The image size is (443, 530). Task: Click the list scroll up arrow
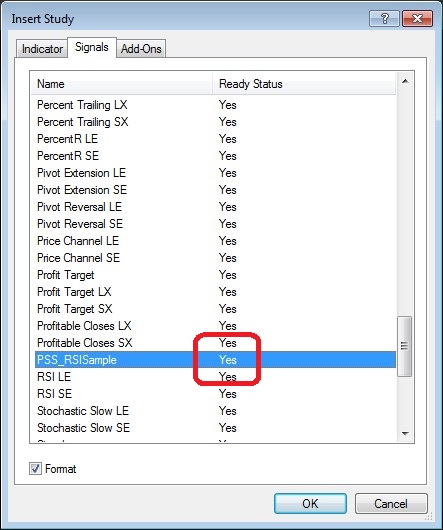405,81
